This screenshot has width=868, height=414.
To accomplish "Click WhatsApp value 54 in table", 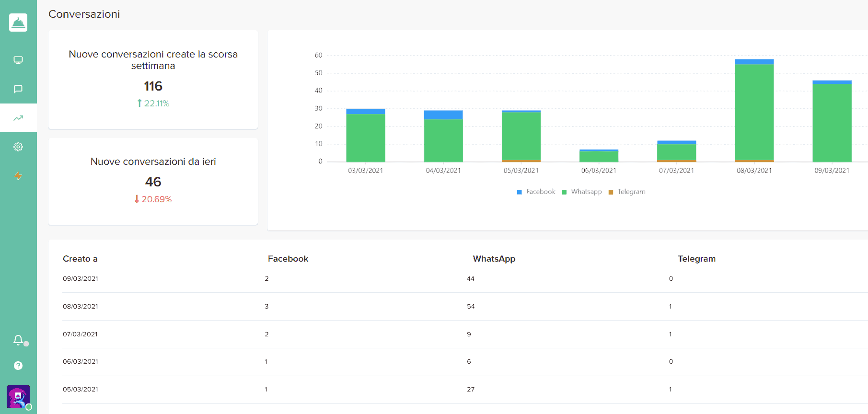I will 471,306.
